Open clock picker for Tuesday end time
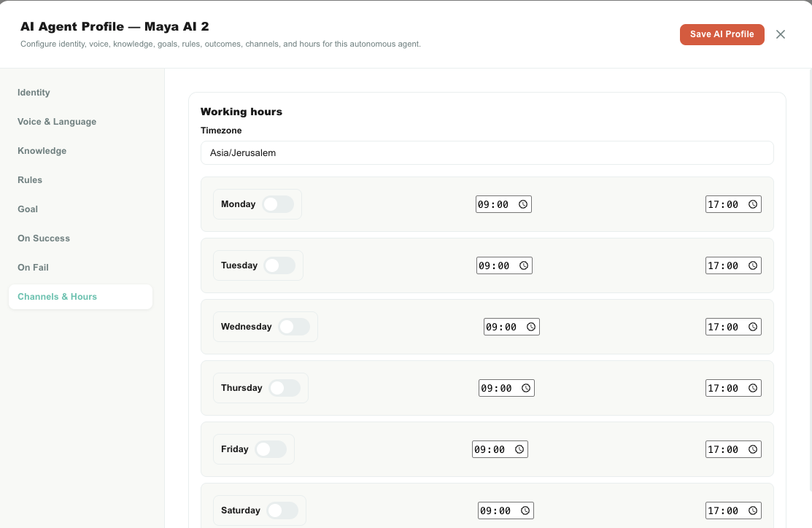This screenshot has height=528, width=812. [x=753, y=265]
